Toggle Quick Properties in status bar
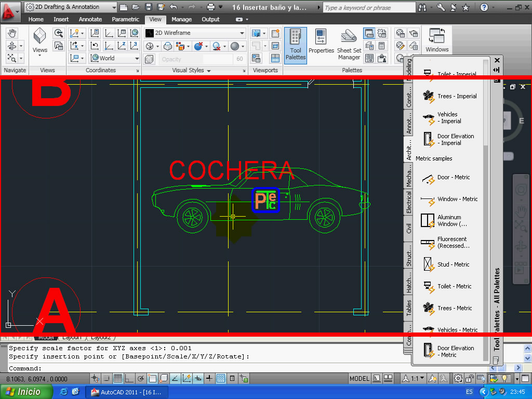Screen dimensions: 532x399 [232, 378]
